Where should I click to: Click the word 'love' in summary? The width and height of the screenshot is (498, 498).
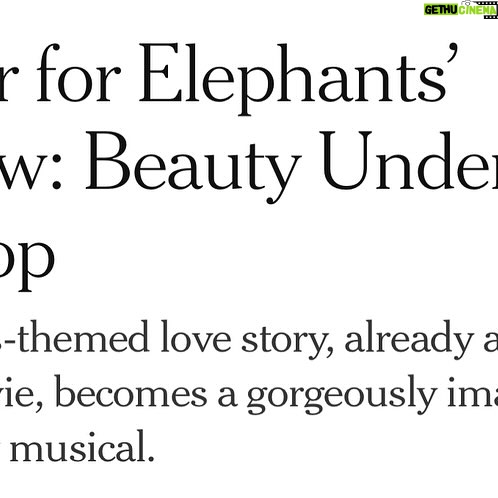tap(196, 336)
